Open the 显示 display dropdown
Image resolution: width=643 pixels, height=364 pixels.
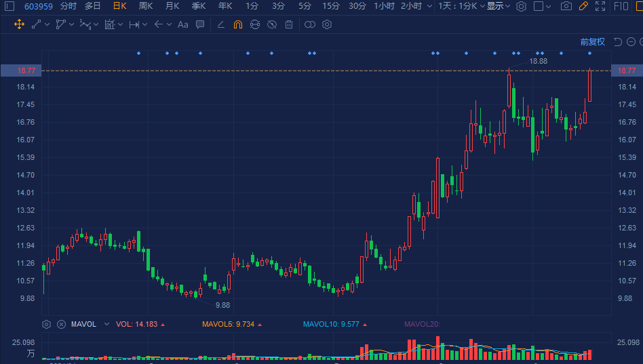499,6
